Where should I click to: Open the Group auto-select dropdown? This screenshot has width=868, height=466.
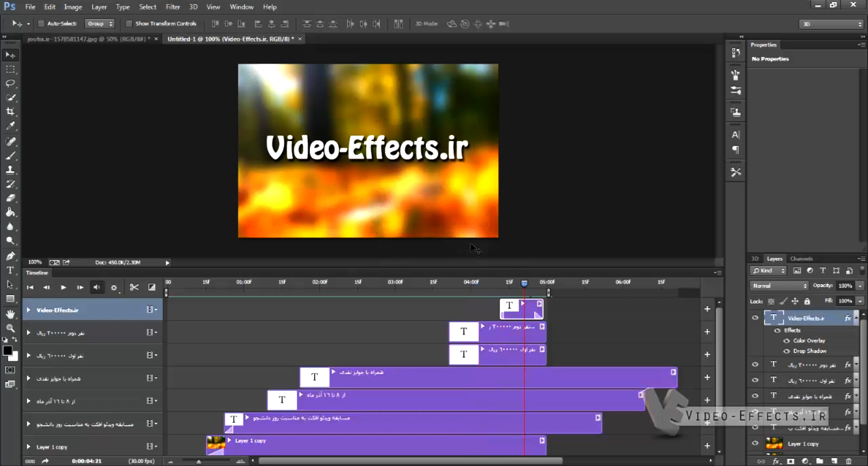pyautogui.click(x=100, y=24)
